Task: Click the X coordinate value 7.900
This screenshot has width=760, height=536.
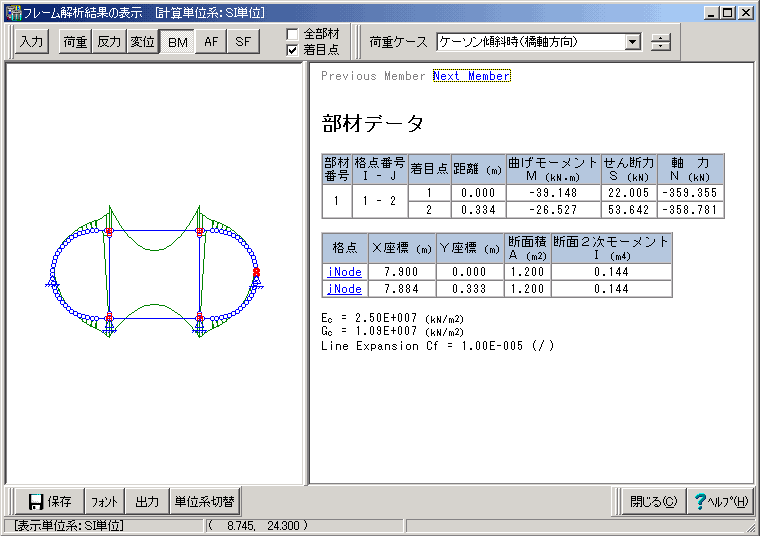Action: (x=401, y=272)
